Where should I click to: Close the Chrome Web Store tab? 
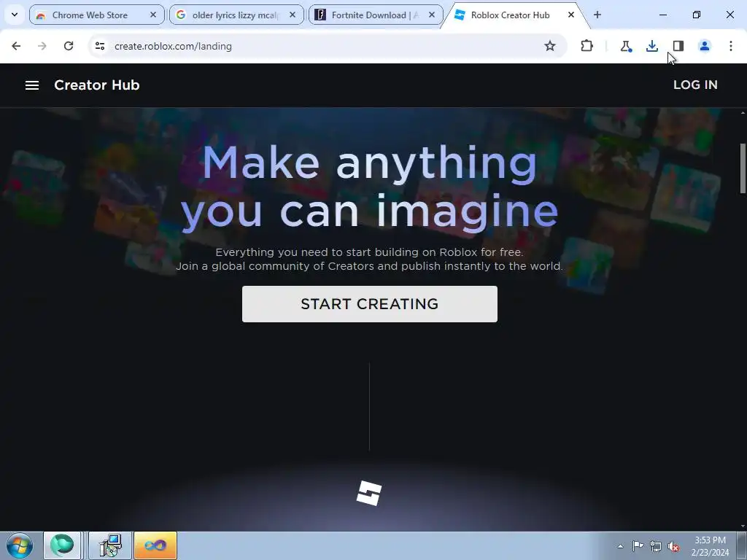[x=153, y=15]
